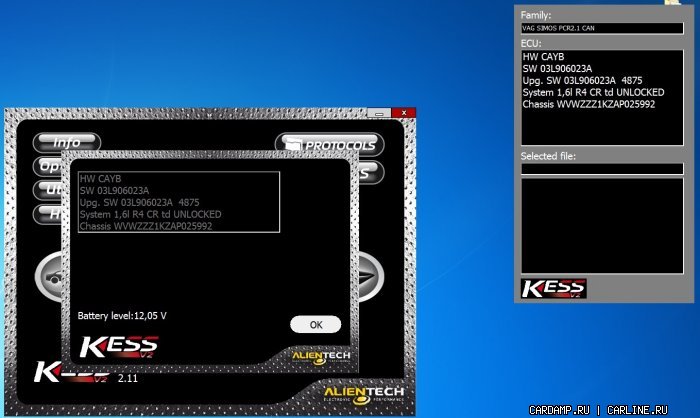Image resolution: width=700 pixels, height=418 pixels.
Task: Click the Family field VAG SIMOS PCR2.1 CAN
Action: point(602,28)
